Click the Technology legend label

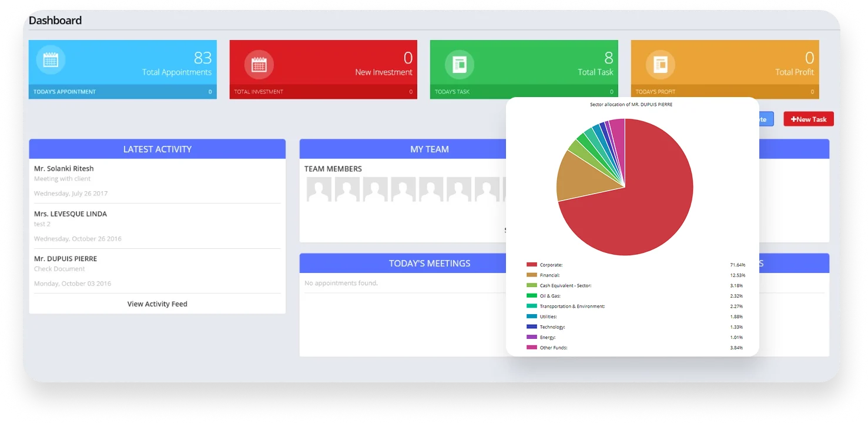pyautogui.click(x=552, y=327)
